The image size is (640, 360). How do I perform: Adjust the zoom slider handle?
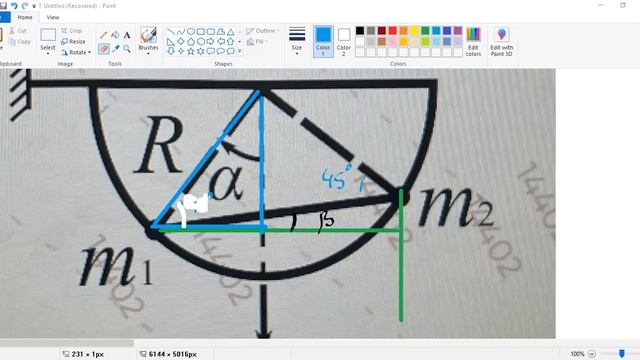point(622,353)
